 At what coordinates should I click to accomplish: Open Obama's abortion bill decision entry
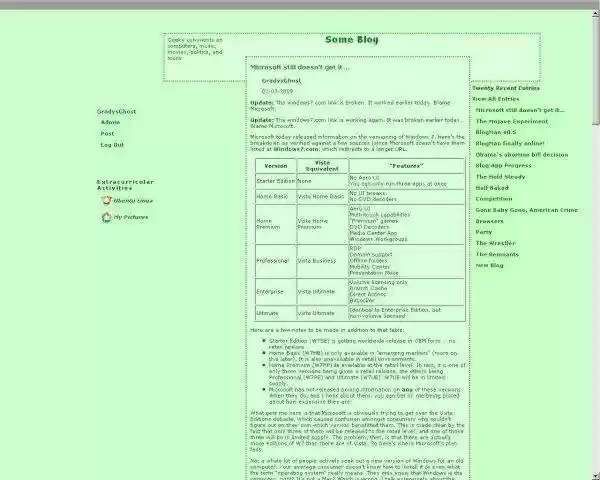click(x=522, y=155)
